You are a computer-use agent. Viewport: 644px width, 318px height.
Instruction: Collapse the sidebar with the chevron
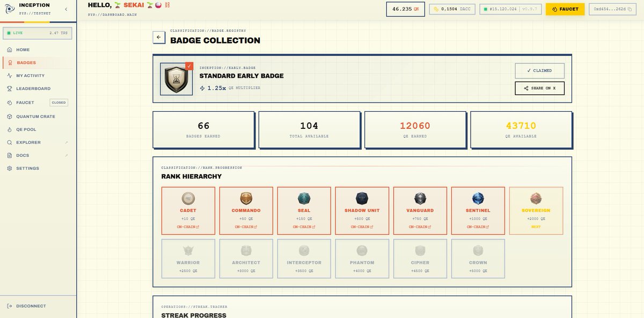tap(66, 9)
